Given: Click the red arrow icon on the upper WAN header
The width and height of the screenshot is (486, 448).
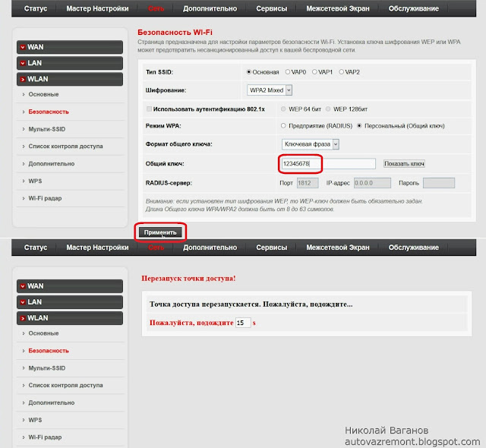Looking at the screenshot, I should click(23, 47).
